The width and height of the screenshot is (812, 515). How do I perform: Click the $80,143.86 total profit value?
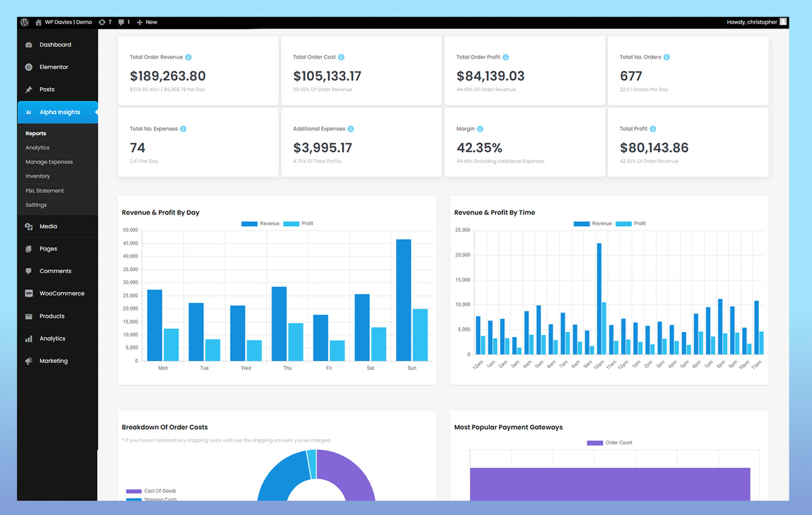(654, 148)
